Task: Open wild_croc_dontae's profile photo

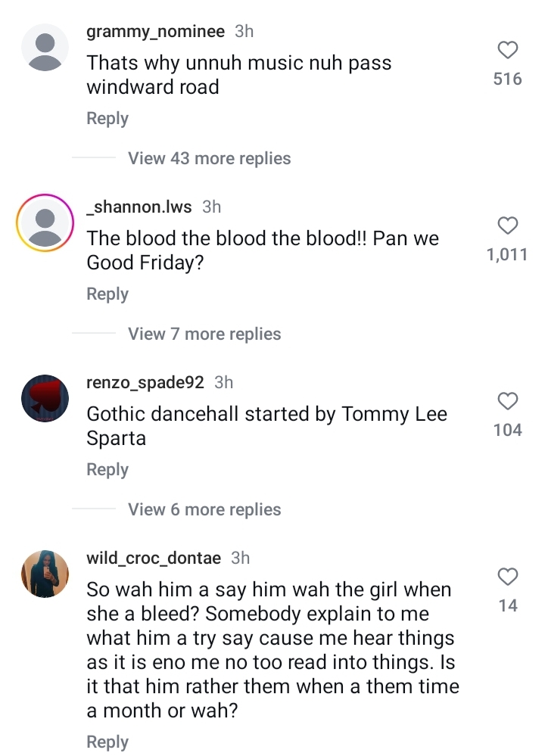Action: (x=45, y=574)
